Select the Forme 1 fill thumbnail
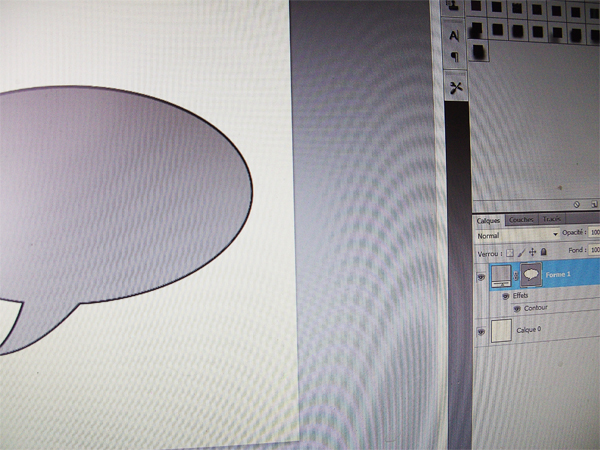The width and height of the screenshot is (600, 450). [501, 276]
